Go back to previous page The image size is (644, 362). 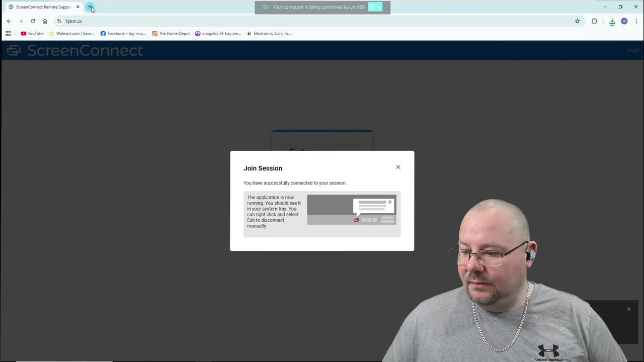click(x=9, y=21)
